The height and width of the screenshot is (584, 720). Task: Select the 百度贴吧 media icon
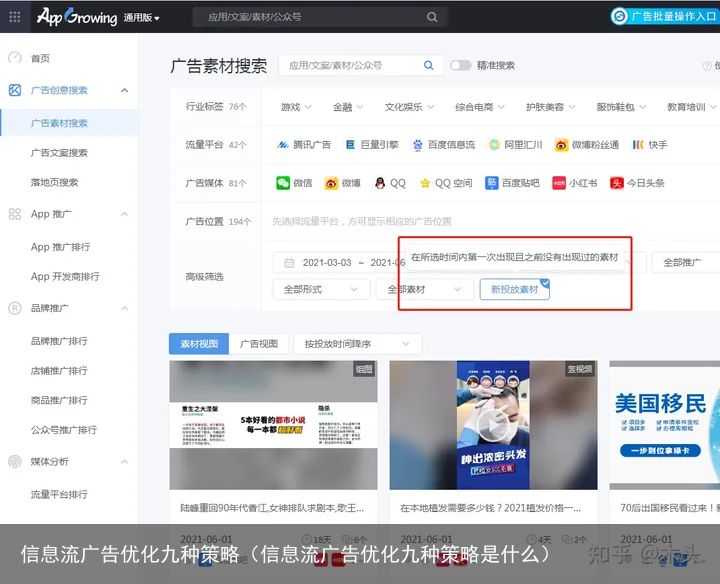point(491,183)
